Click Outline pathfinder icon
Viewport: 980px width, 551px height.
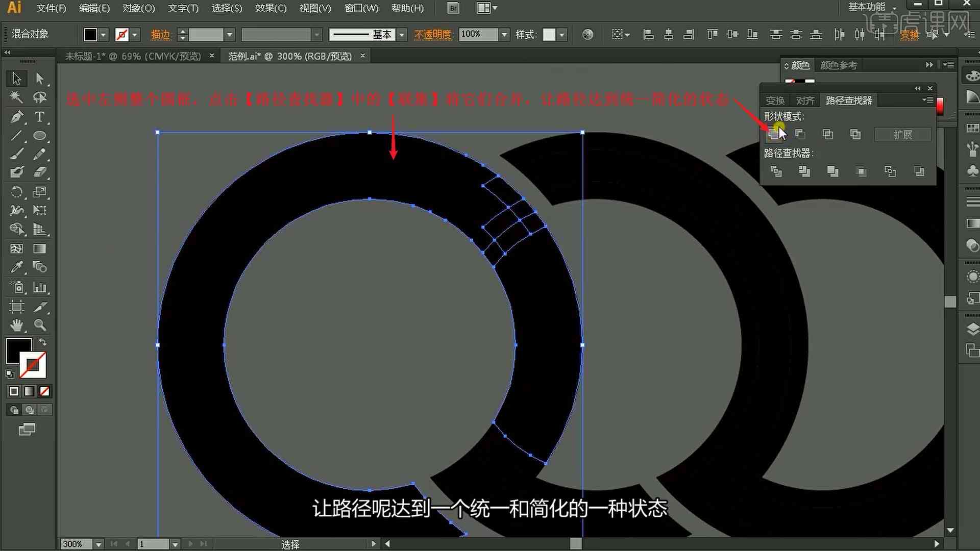coord(890,171)
